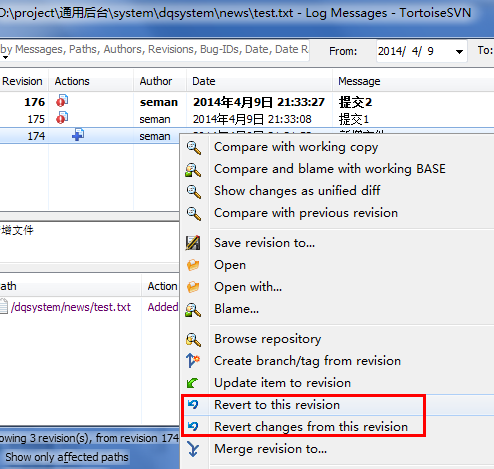Click the Compare and blame icon
The height and width of the screenshot is (469, 494).
193,170
